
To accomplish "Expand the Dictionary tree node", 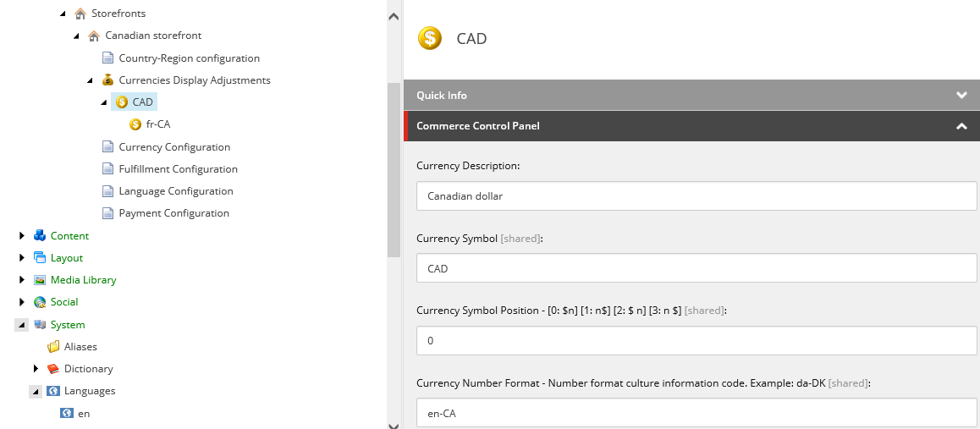I will coord(36,369).
